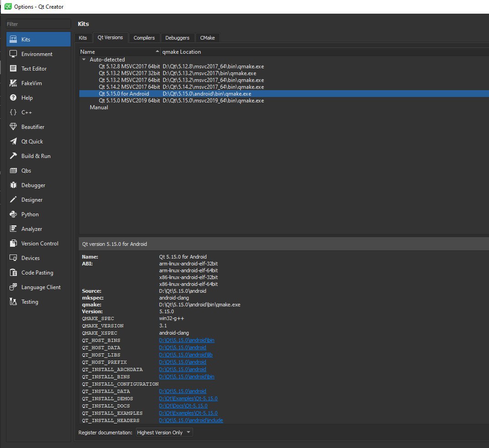Open the Testing flask icon
This screenshot has width=489, height=448.
point(13,301)
